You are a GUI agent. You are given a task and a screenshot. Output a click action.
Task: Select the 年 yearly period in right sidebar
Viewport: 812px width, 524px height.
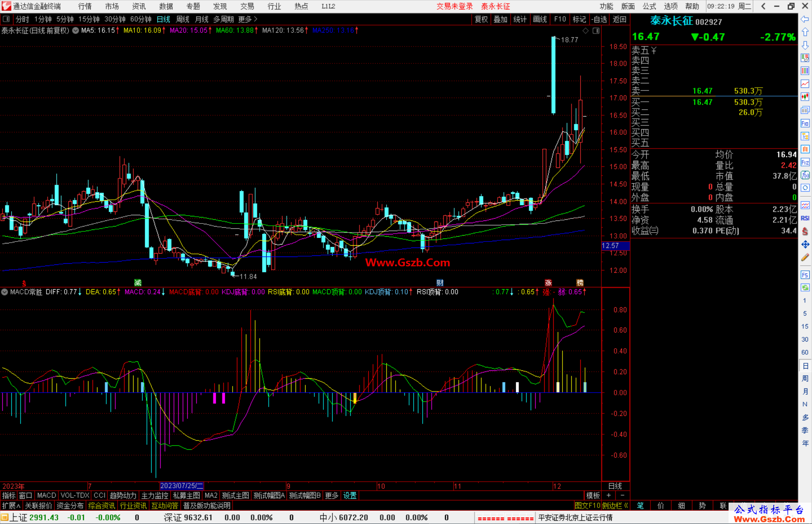click(x=805, y=443)
